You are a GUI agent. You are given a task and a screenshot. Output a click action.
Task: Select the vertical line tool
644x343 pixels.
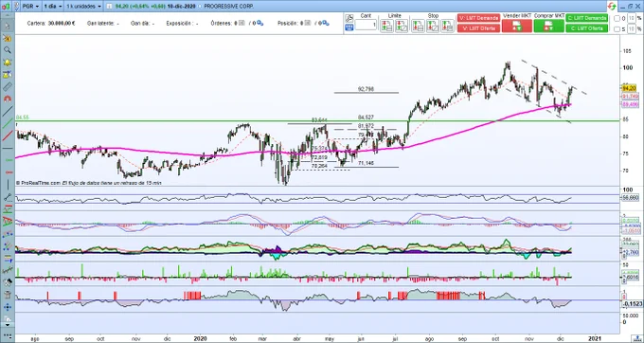7,185
